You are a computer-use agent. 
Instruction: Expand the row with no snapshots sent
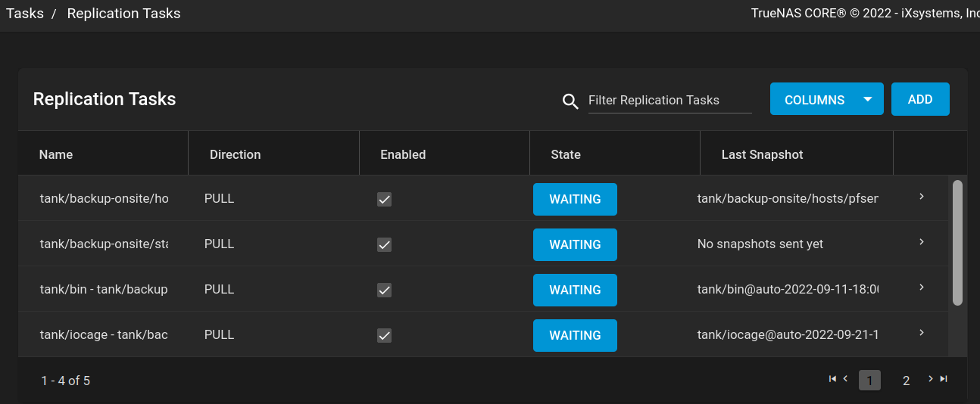[x=922, y=242]
